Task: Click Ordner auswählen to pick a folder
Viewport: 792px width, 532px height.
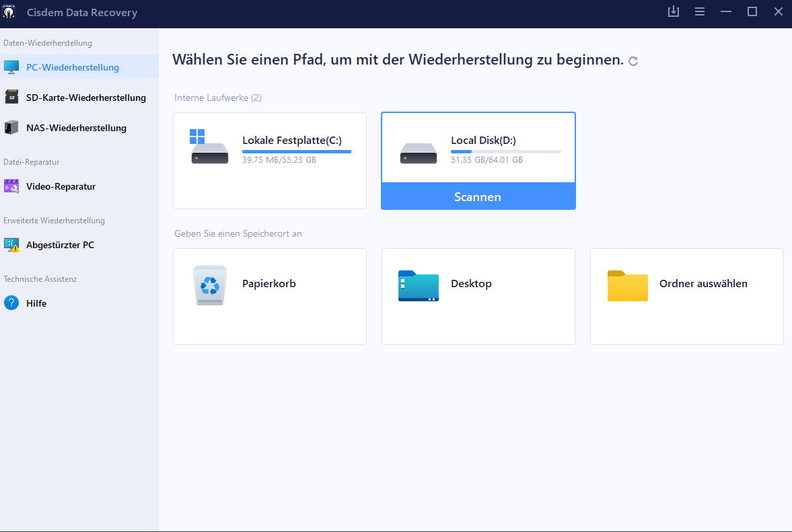Action: coord(687,297)
